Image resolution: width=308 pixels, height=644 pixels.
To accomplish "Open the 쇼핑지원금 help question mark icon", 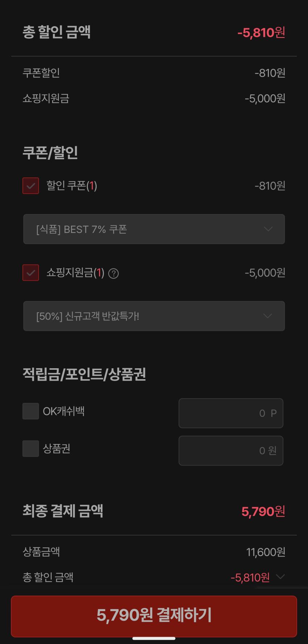I will pyautogui.click(x=113, y=273).
